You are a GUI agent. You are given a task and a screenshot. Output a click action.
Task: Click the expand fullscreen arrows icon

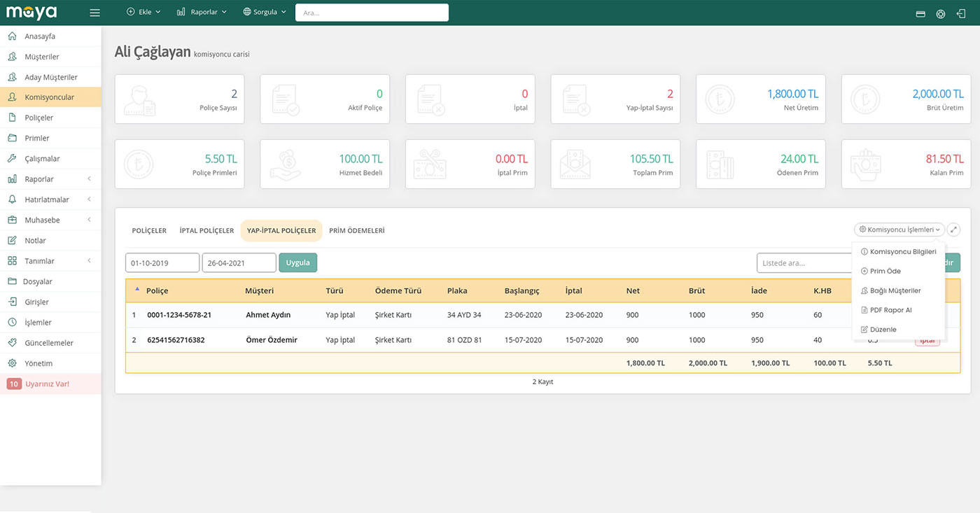coord(953,230)
